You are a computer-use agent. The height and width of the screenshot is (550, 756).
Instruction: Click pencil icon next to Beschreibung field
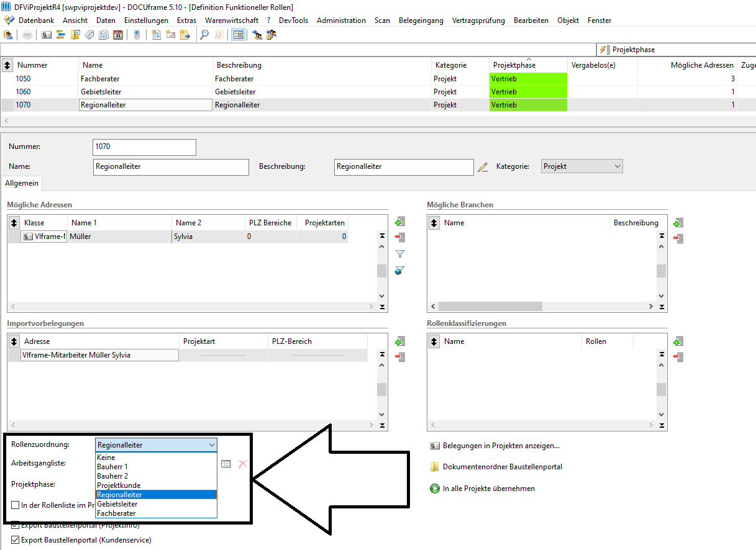(483, 167)
